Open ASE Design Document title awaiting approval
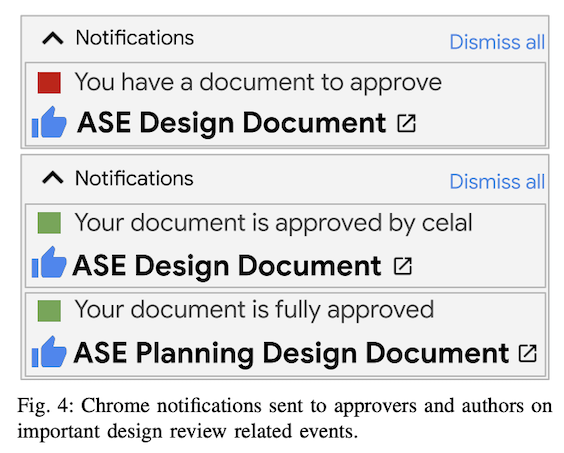Viewport: 564px width, 453px height. tap(232, 123)
